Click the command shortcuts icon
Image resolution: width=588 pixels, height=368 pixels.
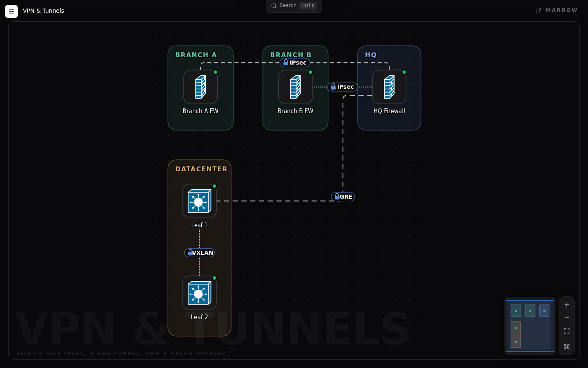[x=567, y=347]
